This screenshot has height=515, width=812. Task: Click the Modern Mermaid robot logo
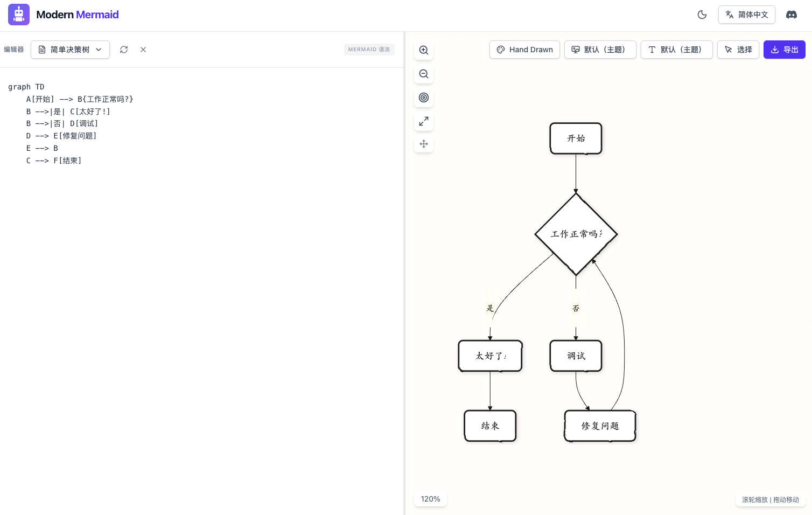(19, 15)
